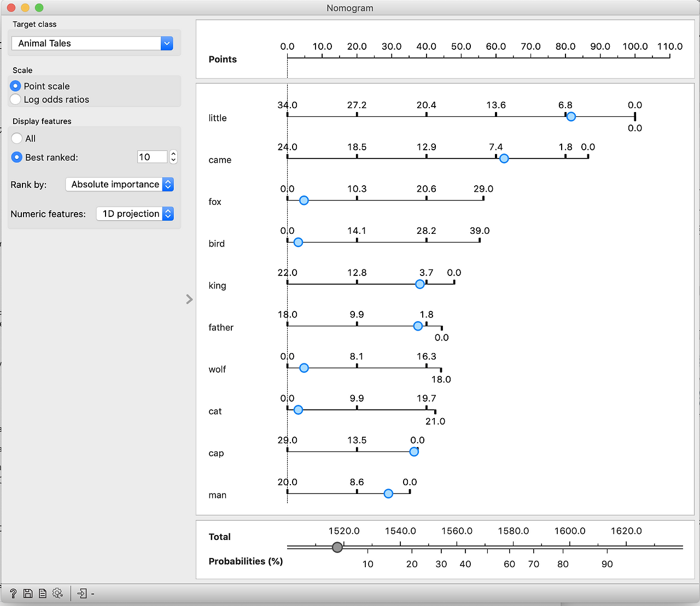Image resolution: width=700 pixels, height=606 pixels.
Task: Click the 110.0 tick on Points scale
Action: [670, 46]
